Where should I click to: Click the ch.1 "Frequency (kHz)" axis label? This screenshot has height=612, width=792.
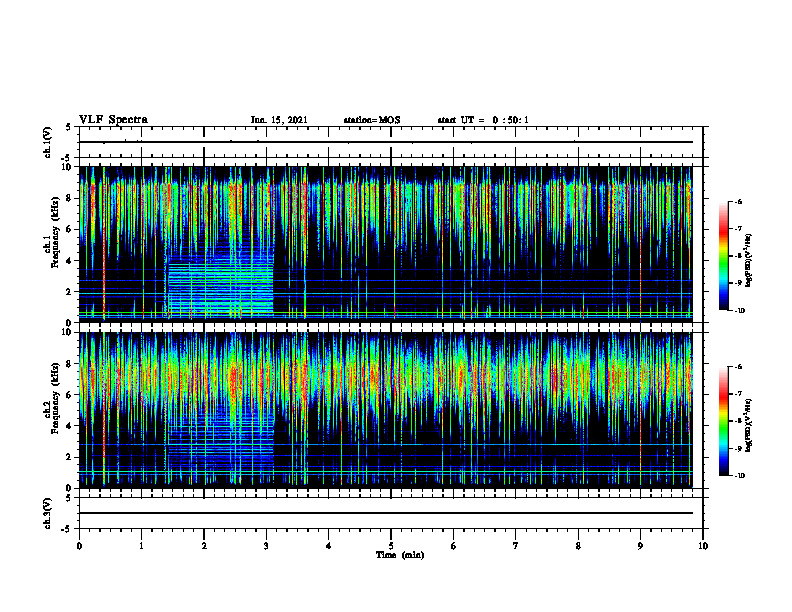pos(55,233)
